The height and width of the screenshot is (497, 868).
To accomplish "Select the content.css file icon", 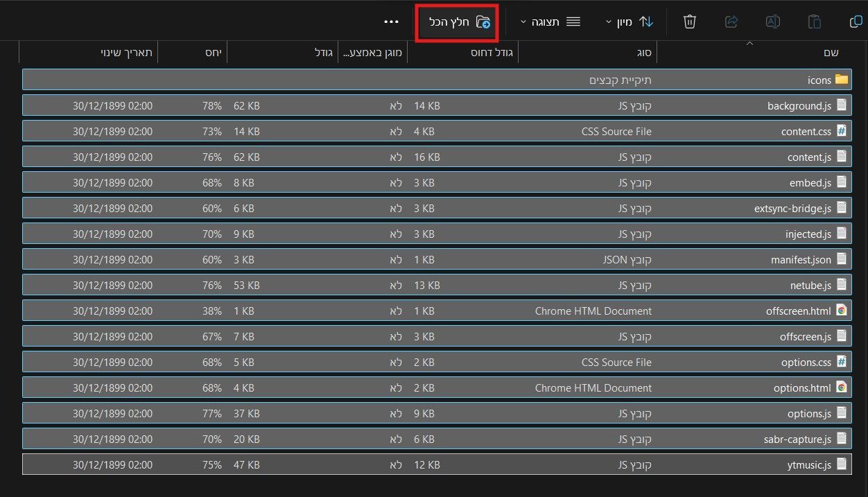I will pos(842,131).
